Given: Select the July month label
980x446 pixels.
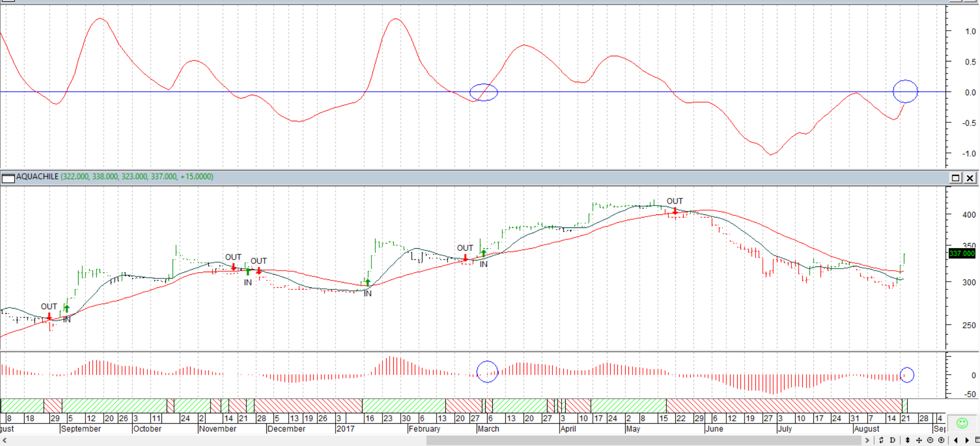Looking at the screenshot, I should click(x=785, y=429).
